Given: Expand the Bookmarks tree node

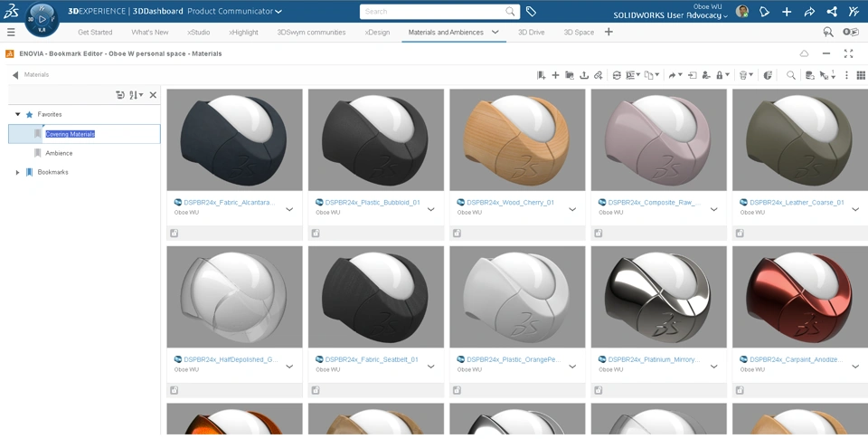Looking at the screenshot, I should pyautogui.click(x=18, y=172).
